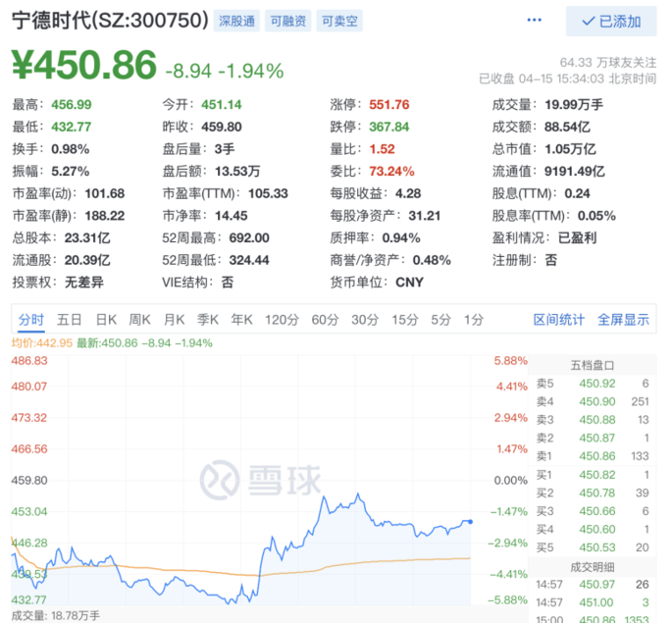This screenshot has width=672, height=623.
Task: Click the 卖4 row at 450.90
Action: click(593, 401)
